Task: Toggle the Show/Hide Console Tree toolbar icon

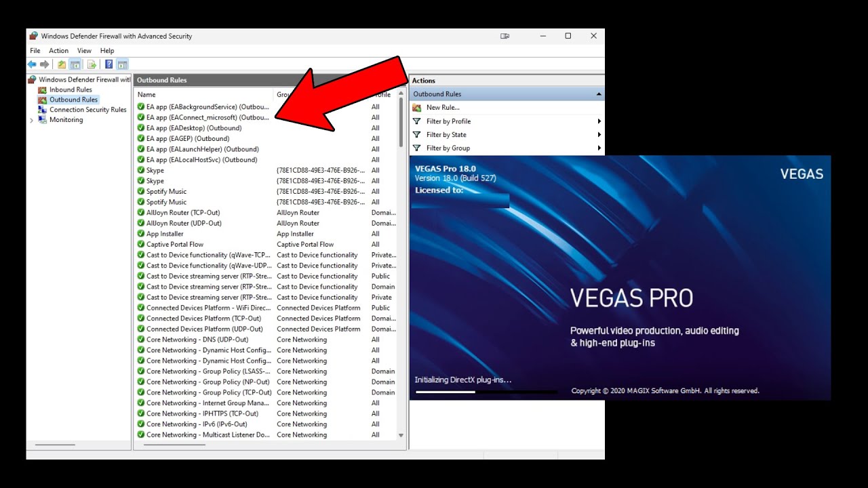Action: tap(75, 64)
